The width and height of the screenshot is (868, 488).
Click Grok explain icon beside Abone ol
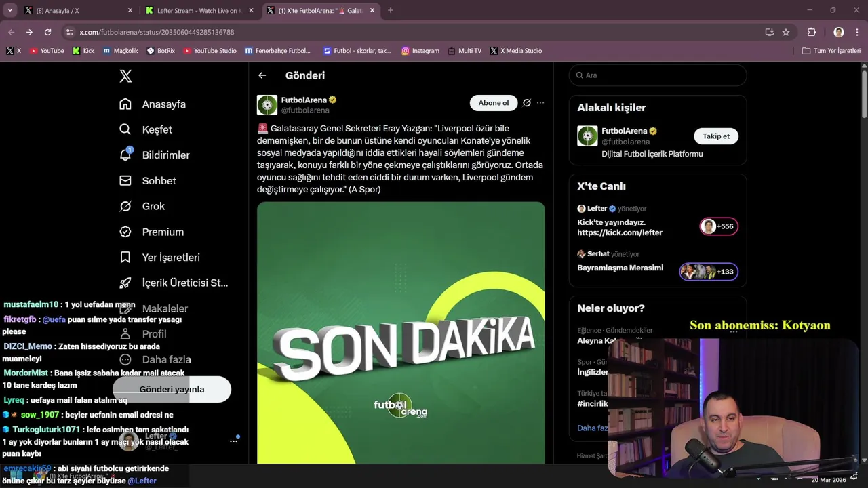527,103
